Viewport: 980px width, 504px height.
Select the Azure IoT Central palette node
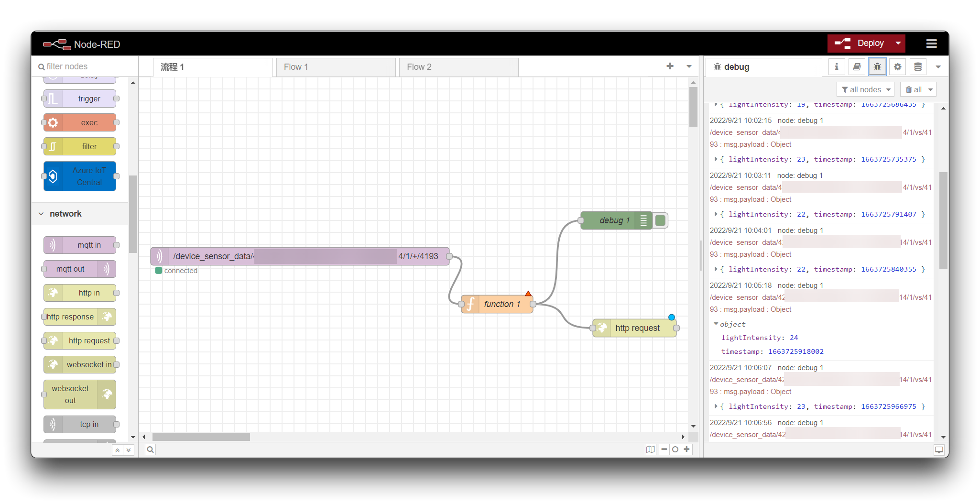pos(80,176)
